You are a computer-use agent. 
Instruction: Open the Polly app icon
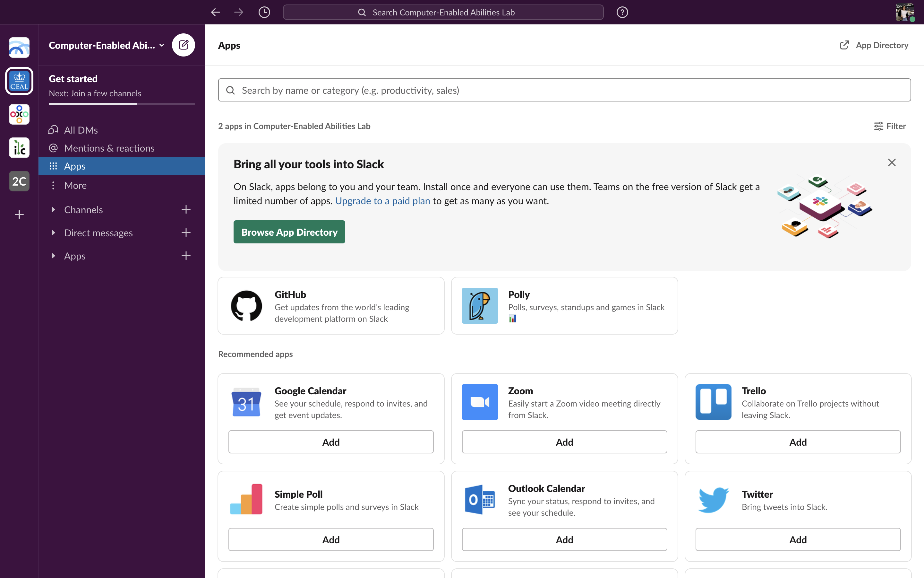tap(480, 306)
